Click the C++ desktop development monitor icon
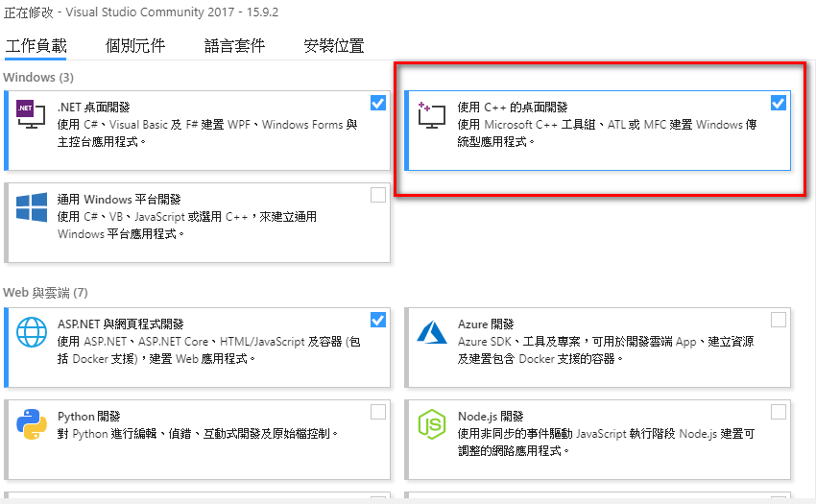Viewport: 816px width, 504px height. click(431, 115)
